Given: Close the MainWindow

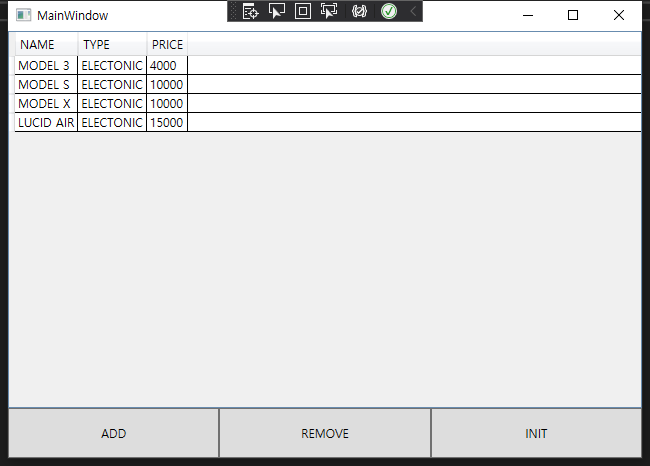Looking at the screenshot, I should [x=618, y=15].
